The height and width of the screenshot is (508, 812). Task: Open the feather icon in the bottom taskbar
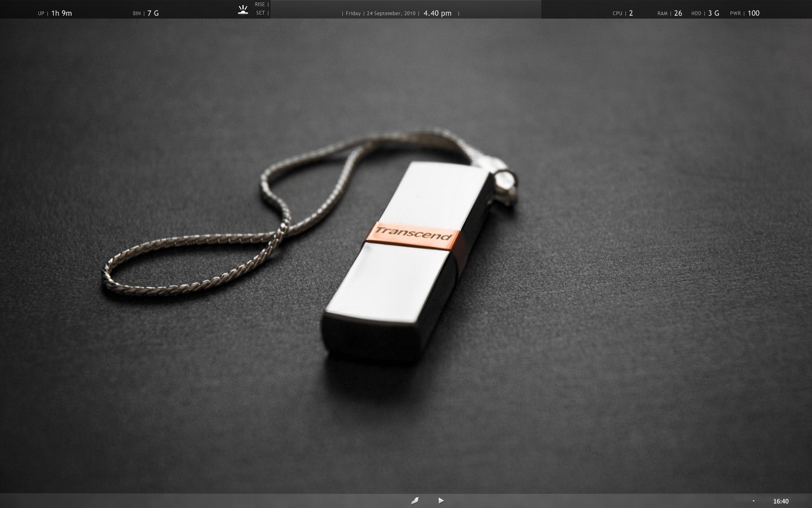[414, 501]
